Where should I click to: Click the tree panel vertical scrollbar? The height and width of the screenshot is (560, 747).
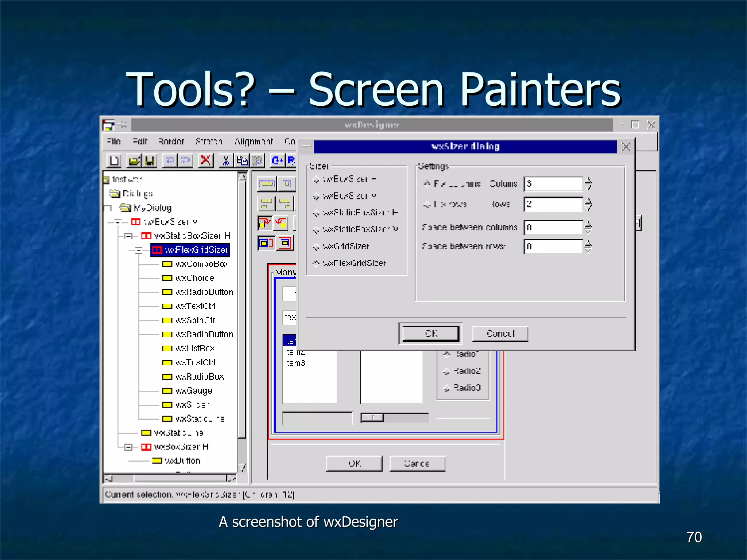pyautogui.click(x=242, y=323)
